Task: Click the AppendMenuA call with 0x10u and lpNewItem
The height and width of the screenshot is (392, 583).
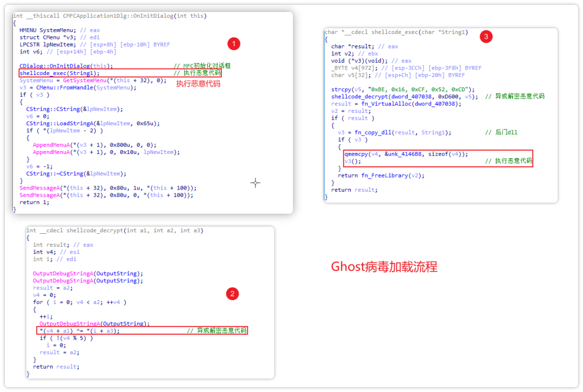Action: [x=106, y=152]
